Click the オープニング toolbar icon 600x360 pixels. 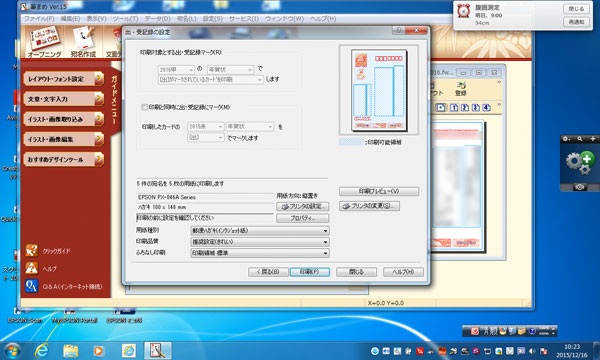pos(44,42)
